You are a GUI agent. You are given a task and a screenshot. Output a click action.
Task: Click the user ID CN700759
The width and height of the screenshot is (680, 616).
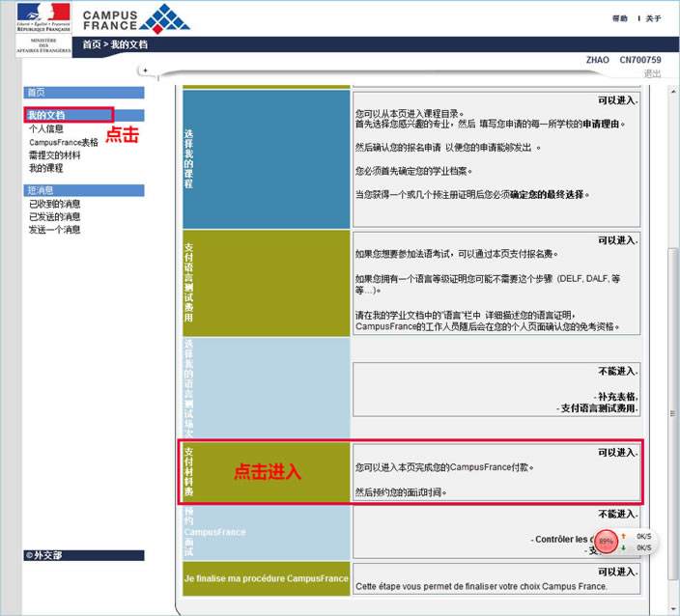(640, 60)
